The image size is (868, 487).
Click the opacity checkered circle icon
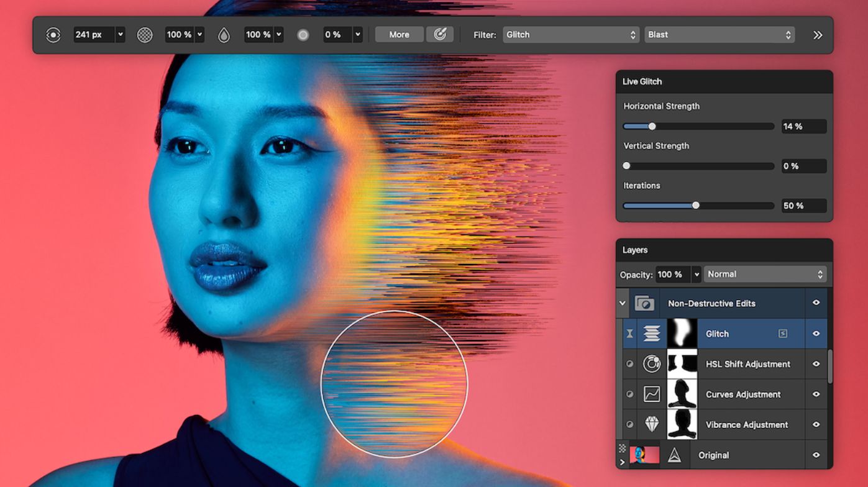pos(145,35)
